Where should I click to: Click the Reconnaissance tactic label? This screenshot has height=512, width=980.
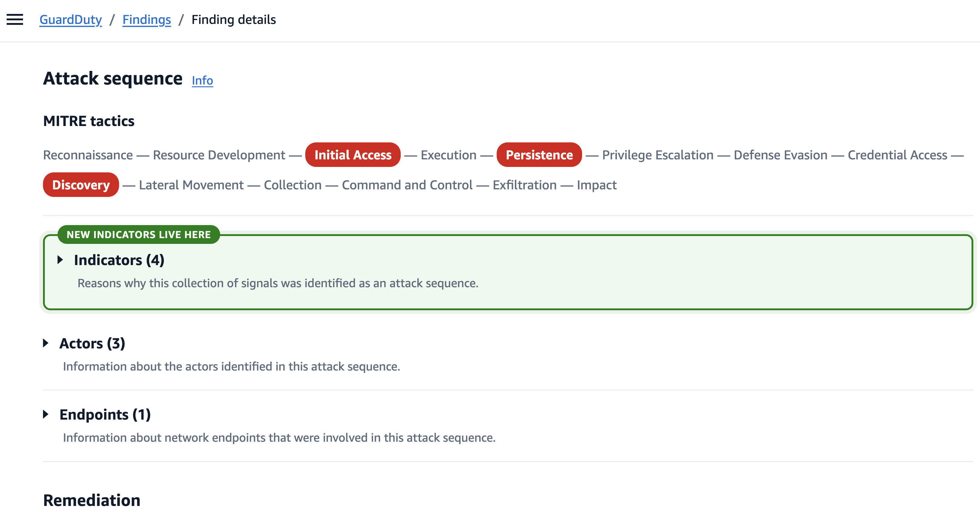(88, 155)
